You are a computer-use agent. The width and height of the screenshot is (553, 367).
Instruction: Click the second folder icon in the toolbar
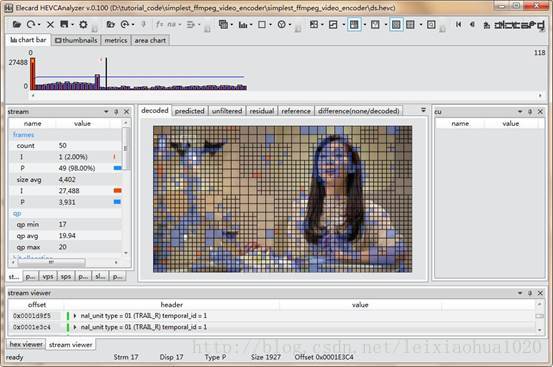[110, 24]
